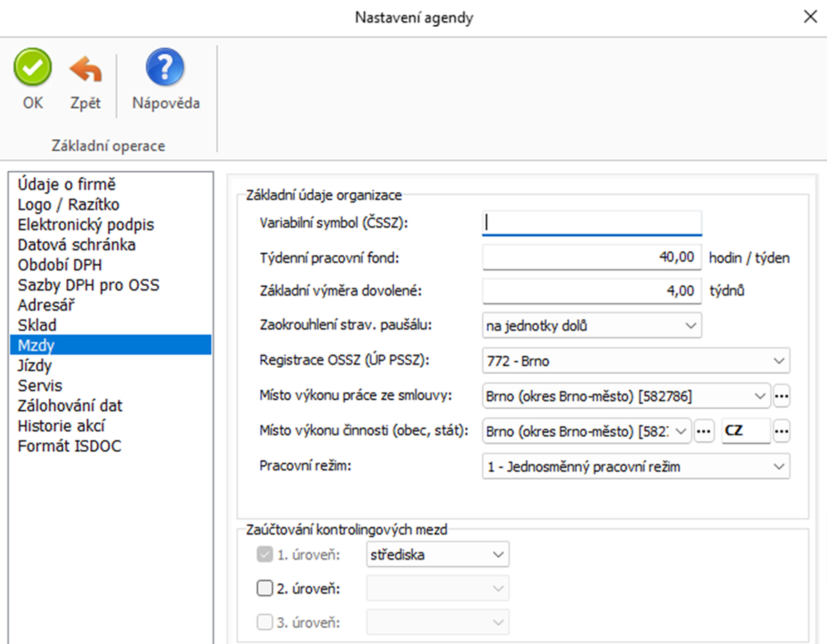Click ellipsis button left of CZ field
The height and width of the screenshot is (644, 827).
702,431
